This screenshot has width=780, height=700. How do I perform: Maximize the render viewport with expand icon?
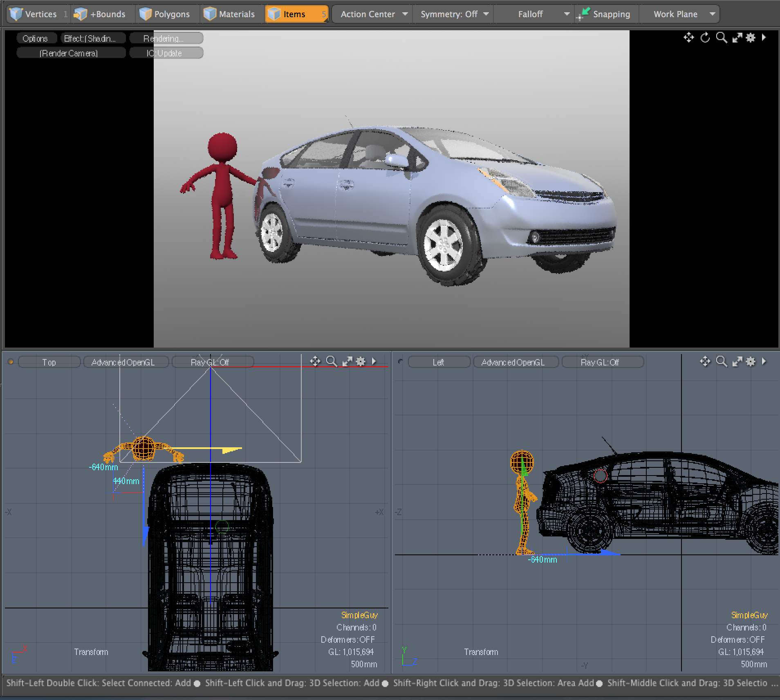click(x=737, y=38)
